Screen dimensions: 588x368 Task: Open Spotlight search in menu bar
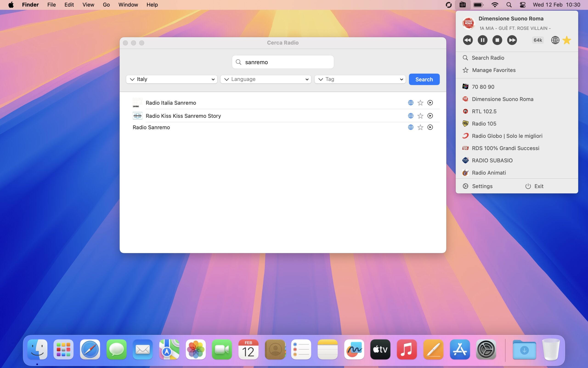coord(509,5)
